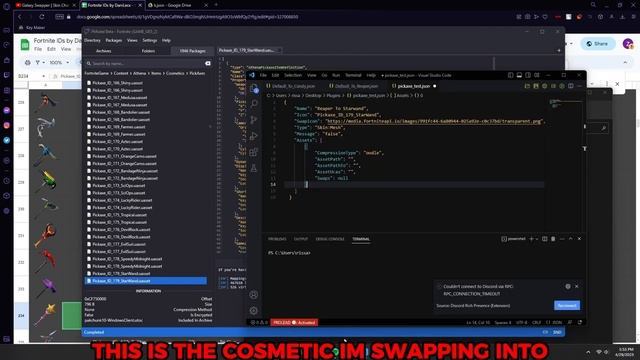Open VS Code Testing flask icon
Screen dimensions: 640x360
(253, 168)
